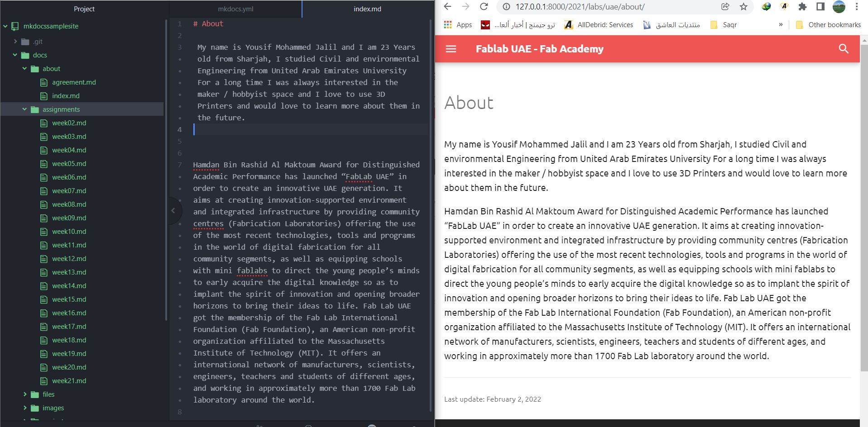Open the منتديات العاشق bookmark
868x427 pixels.
pos(671,25)
